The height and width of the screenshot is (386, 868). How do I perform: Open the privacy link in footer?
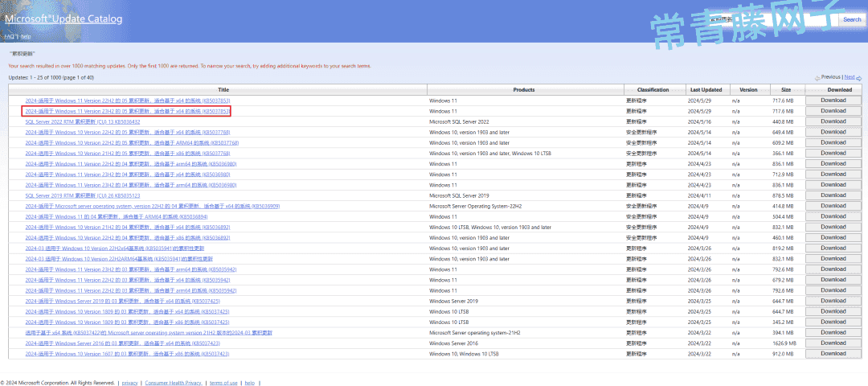coord(130,383)
